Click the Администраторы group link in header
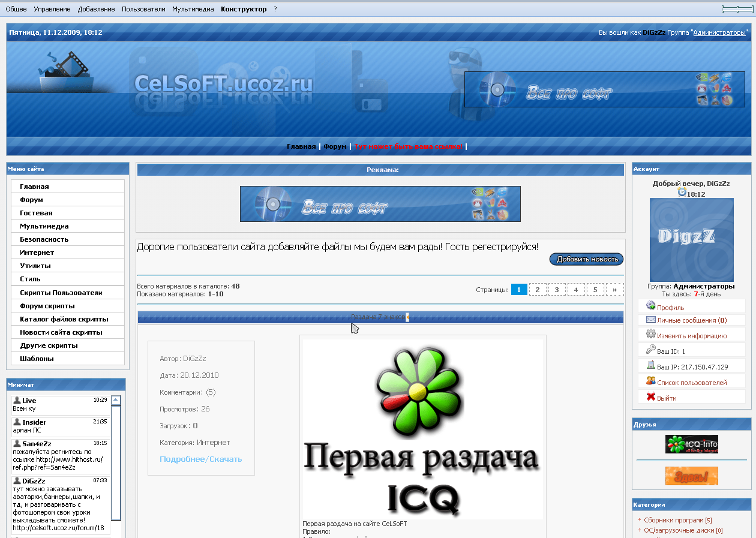 pyautogui.click(x=719, y=32)
